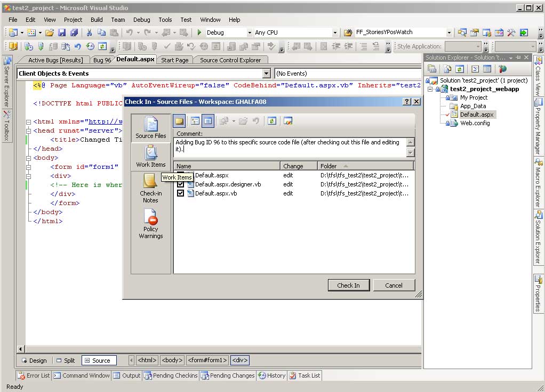545x392 pixels.
Task: Open the Tools menu
Action: [x=165, y=20]
